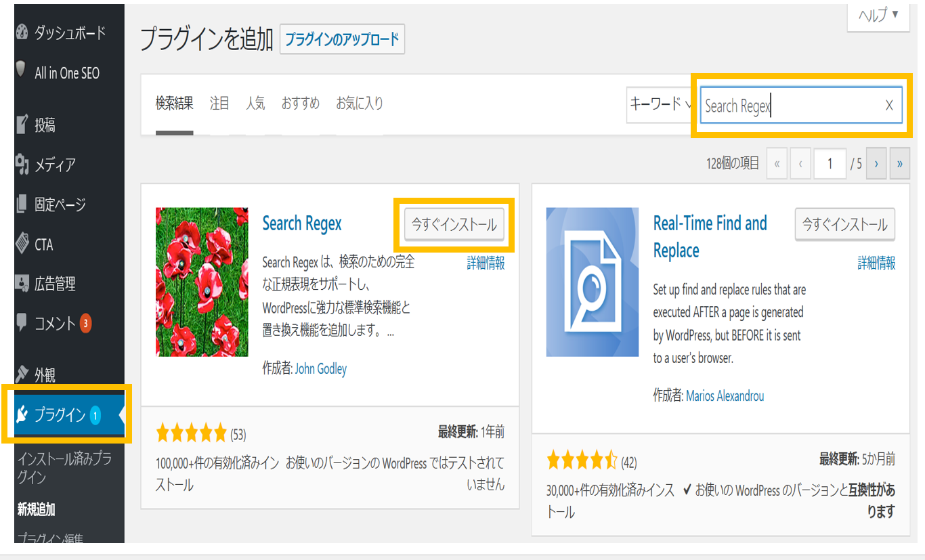
Task: Click the current page number field
Action: [830, 164]
